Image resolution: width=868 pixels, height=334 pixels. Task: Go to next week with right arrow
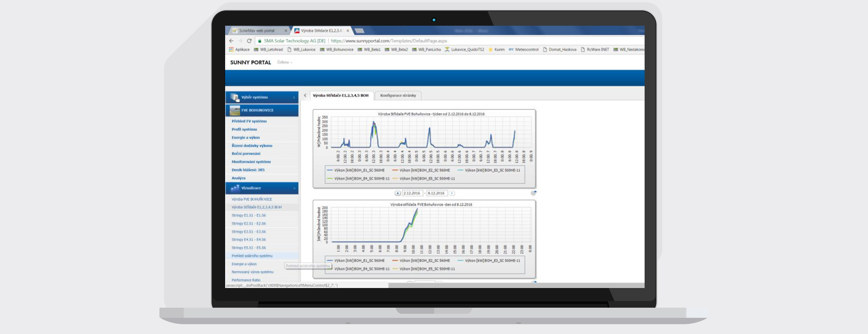452,193
